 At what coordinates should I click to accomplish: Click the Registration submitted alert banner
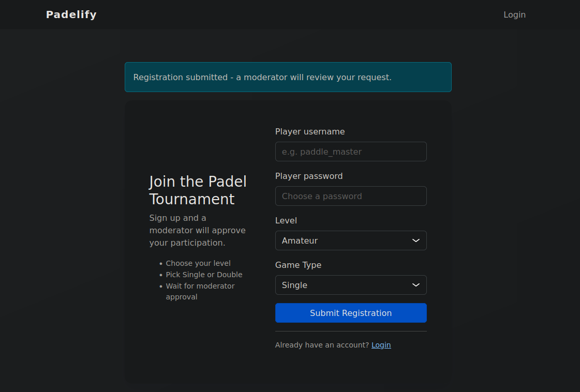(x=288, y=77)
